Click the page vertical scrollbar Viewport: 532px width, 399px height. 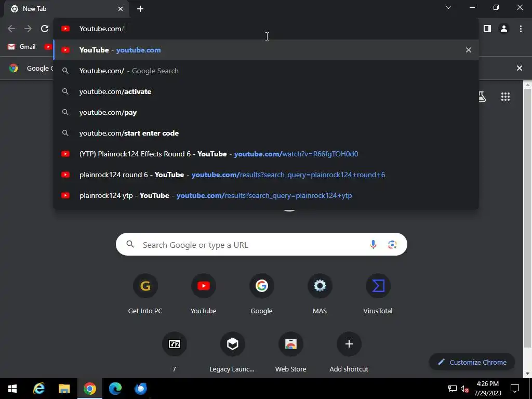click(x=527, y=217)
